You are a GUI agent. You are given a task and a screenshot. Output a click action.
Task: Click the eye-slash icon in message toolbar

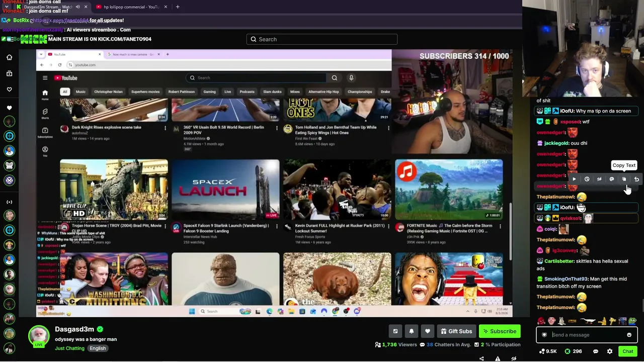coord(599,179)
